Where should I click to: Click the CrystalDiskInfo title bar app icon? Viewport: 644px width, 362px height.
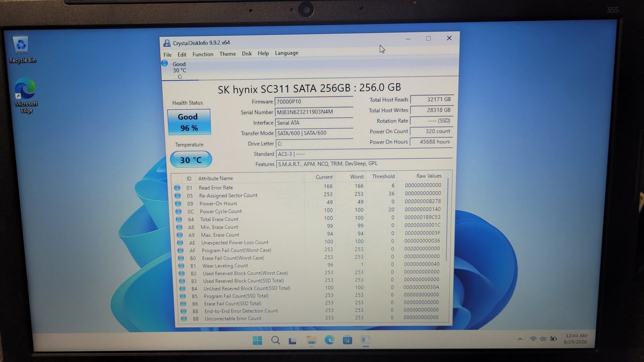(x=167, y=43)
